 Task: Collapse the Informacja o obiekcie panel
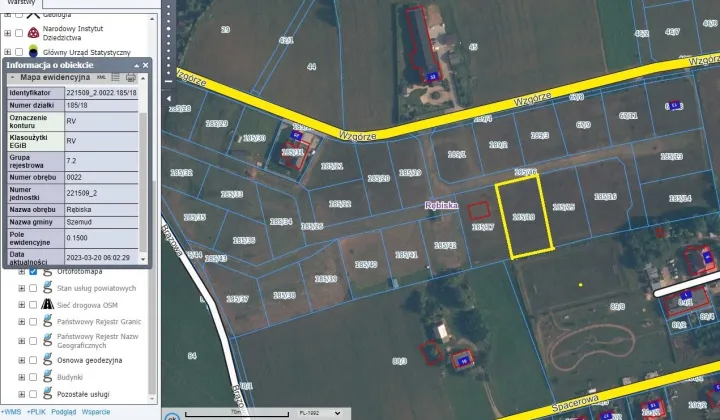136,66
